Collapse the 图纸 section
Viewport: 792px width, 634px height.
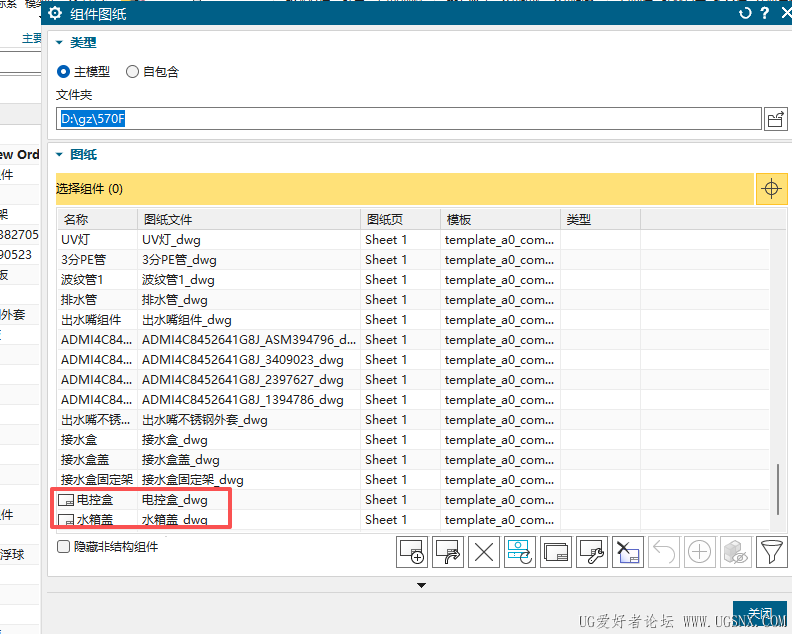[59, 155]
